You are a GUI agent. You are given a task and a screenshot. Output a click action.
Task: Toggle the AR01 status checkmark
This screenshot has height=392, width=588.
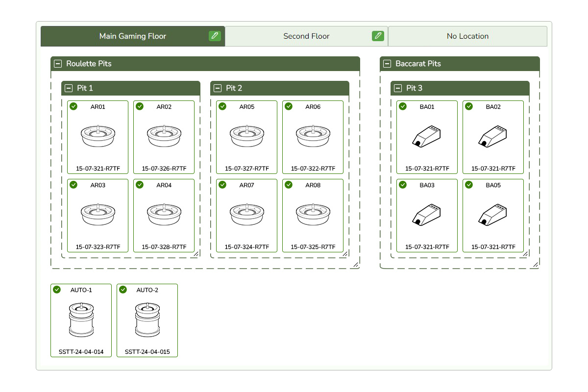[x=73, y=106]
